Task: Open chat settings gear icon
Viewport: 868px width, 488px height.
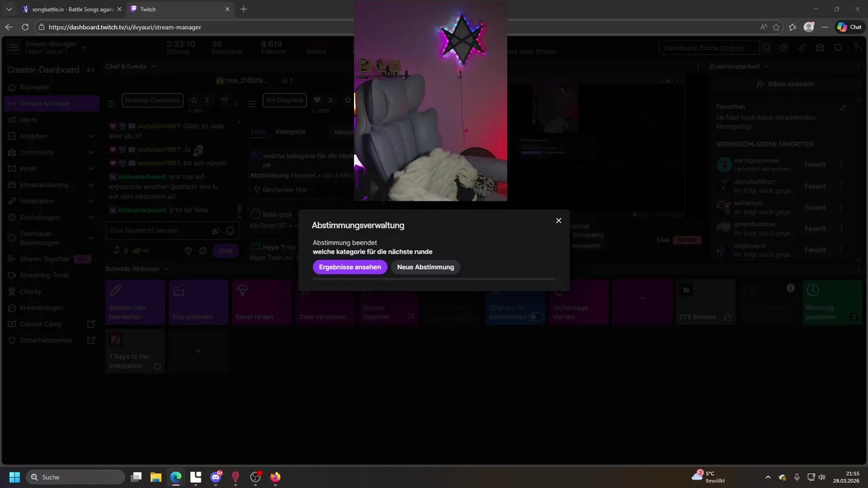Action: [203, 251]
